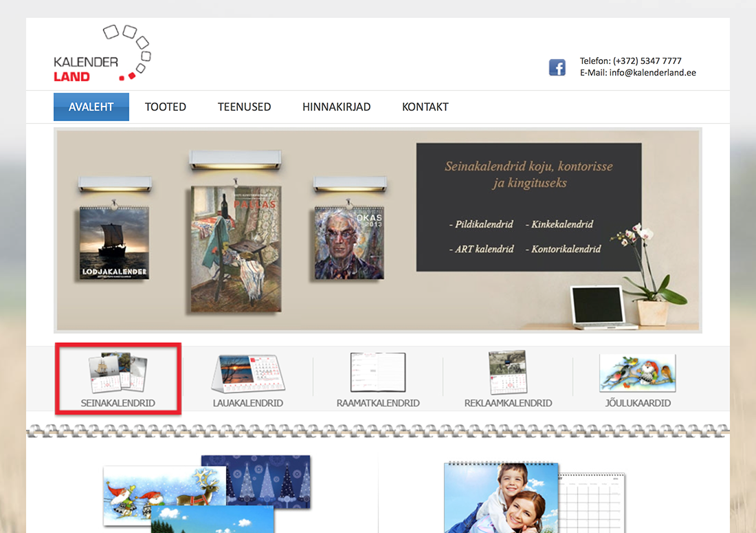This screenshot has width=756, height=533.
Task: Open the Hinnakirjad menu item
Action: (336, 107)
